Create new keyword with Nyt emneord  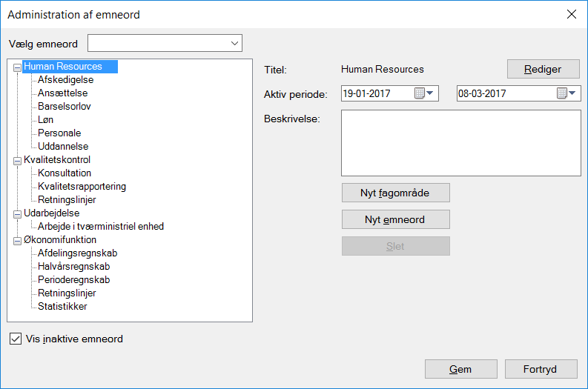(395, 219)
